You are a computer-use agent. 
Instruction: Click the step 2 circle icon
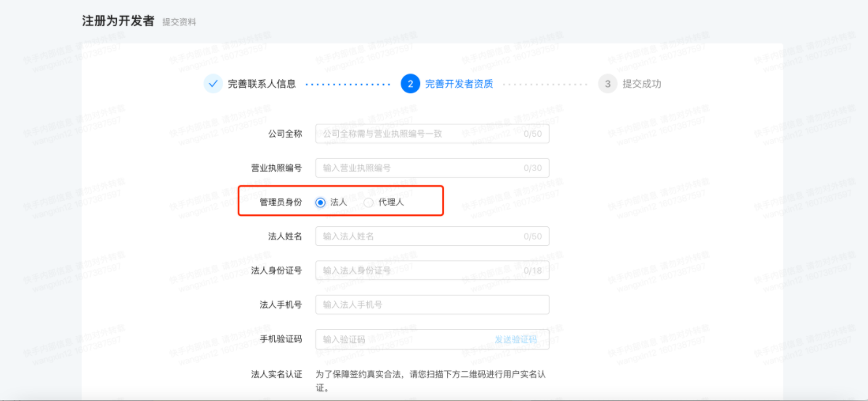pos(410,84)
